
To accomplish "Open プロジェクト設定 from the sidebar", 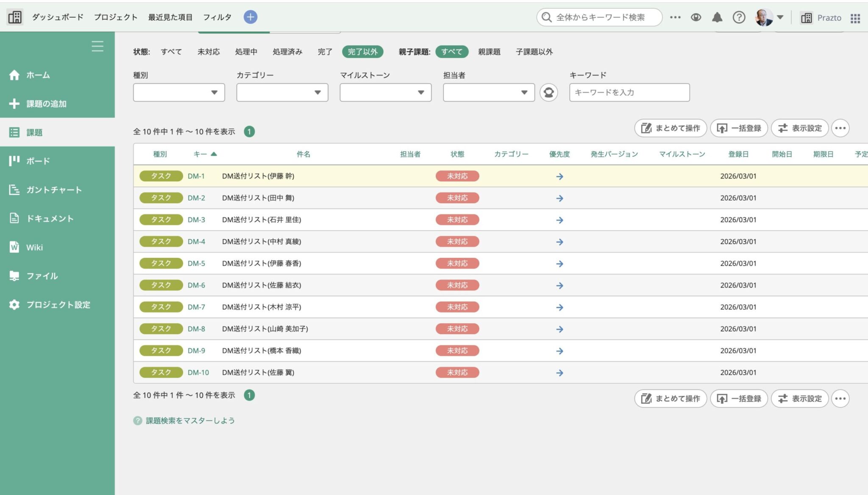I will point(58,305).
